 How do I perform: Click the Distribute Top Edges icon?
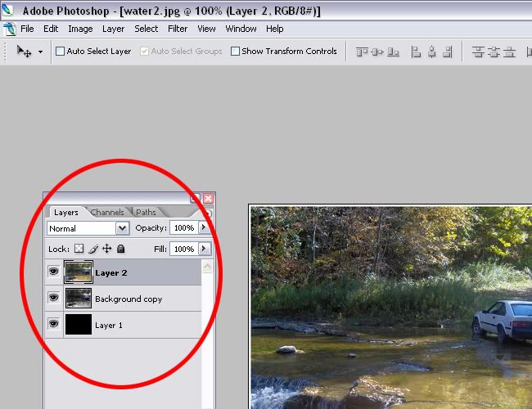[x=478, y=52]
